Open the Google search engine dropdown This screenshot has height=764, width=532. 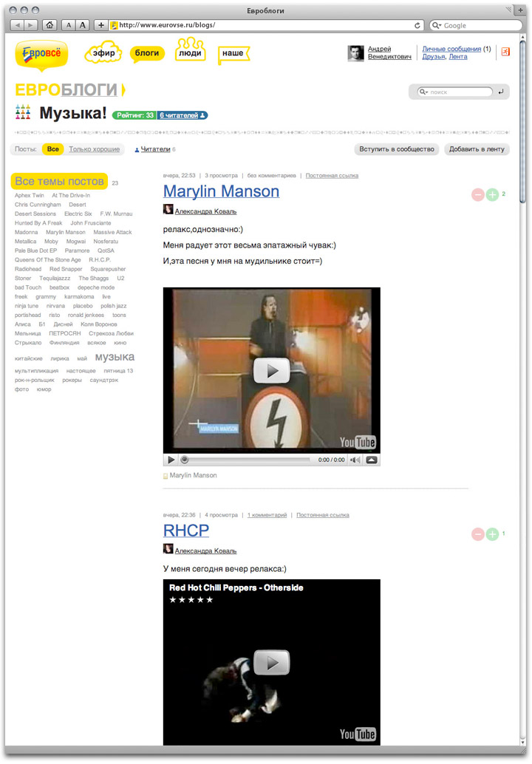(x=436, y=25)
